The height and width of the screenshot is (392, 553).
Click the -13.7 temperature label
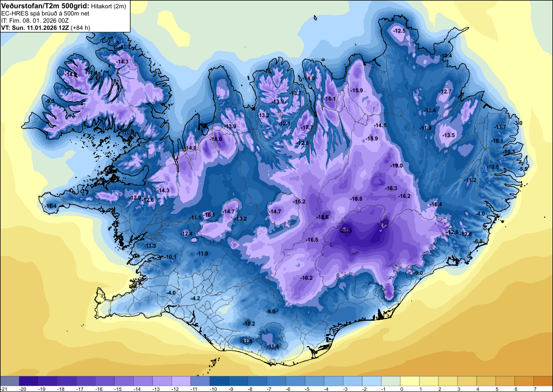[x=295, y=93]
